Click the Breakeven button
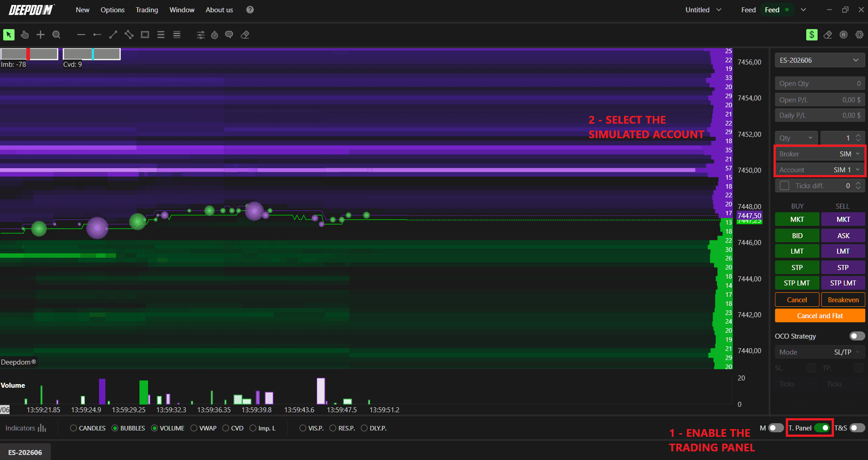868x460 pixels. coord(843,300)
